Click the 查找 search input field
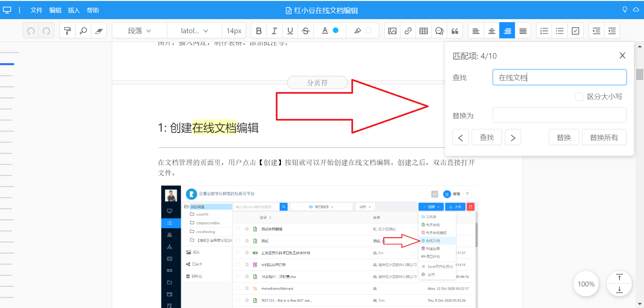Viewport: 644px width, 308px height. 559,77
